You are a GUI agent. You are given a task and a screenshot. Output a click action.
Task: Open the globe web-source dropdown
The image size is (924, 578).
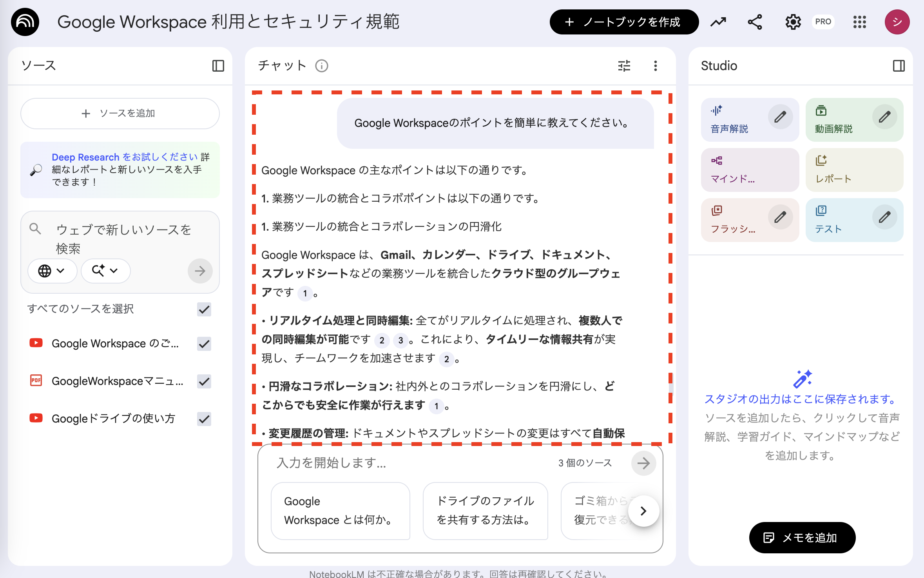click(x=52, y=271)
